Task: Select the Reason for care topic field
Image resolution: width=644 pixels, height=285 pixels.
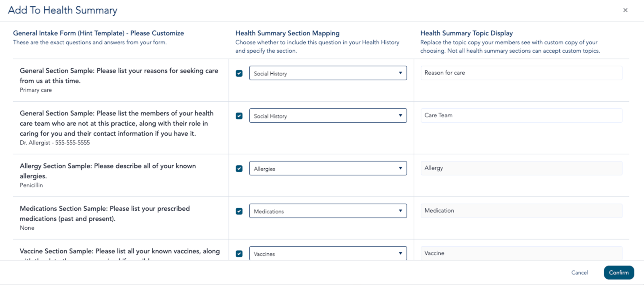Action: click(521, 73)
